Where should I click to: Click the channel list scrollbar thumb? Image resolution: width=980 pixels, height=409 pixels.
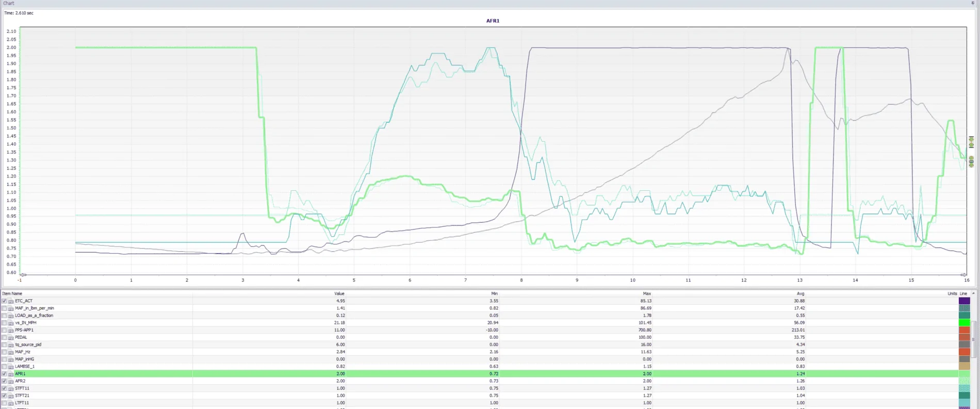973,339
